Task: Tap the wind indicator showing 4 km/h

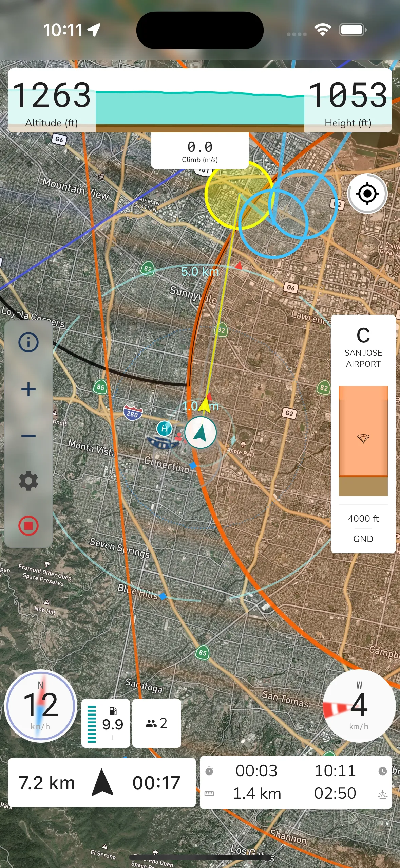Action: coord(359,706)
